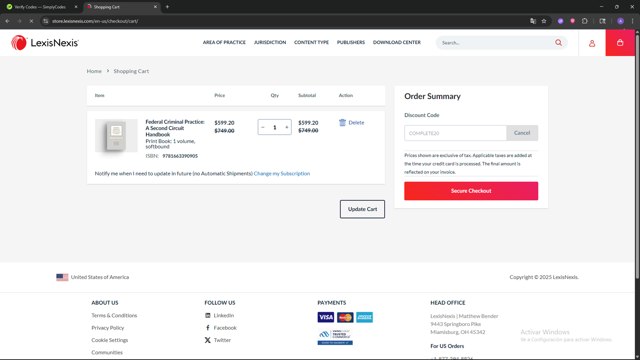This screenshot has height=360, width=640.
Task: Increase quantity with the plus button
Action: (287, 127)
